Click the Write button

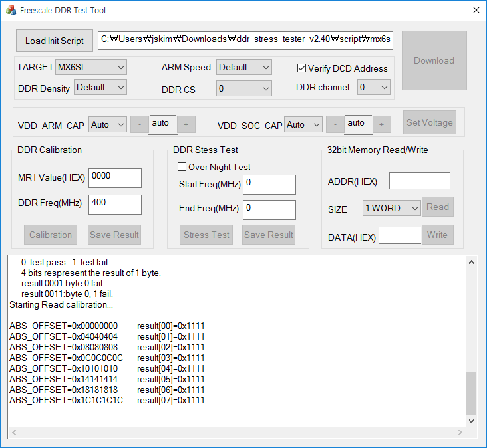(x=438, y=235)
